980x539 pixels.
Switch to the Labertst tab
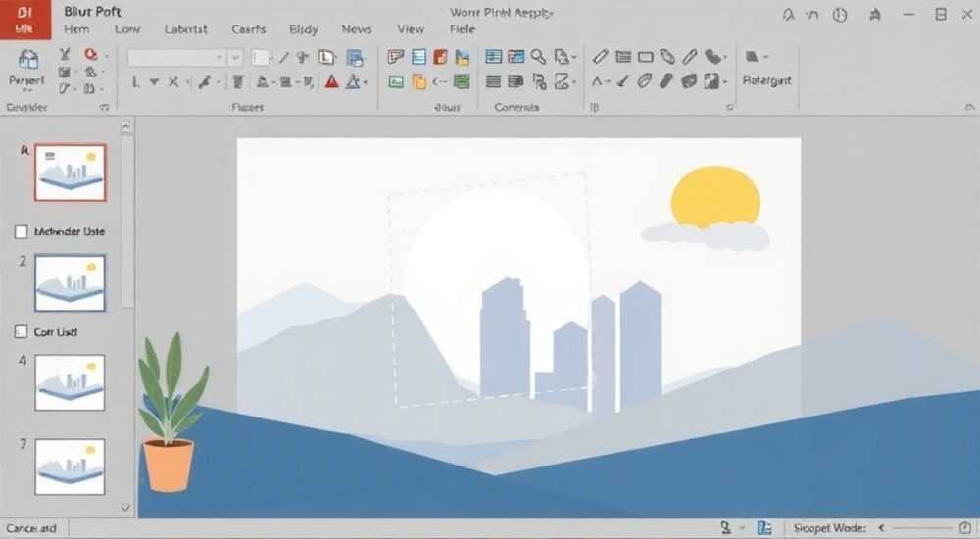click(x=185, y=29)
